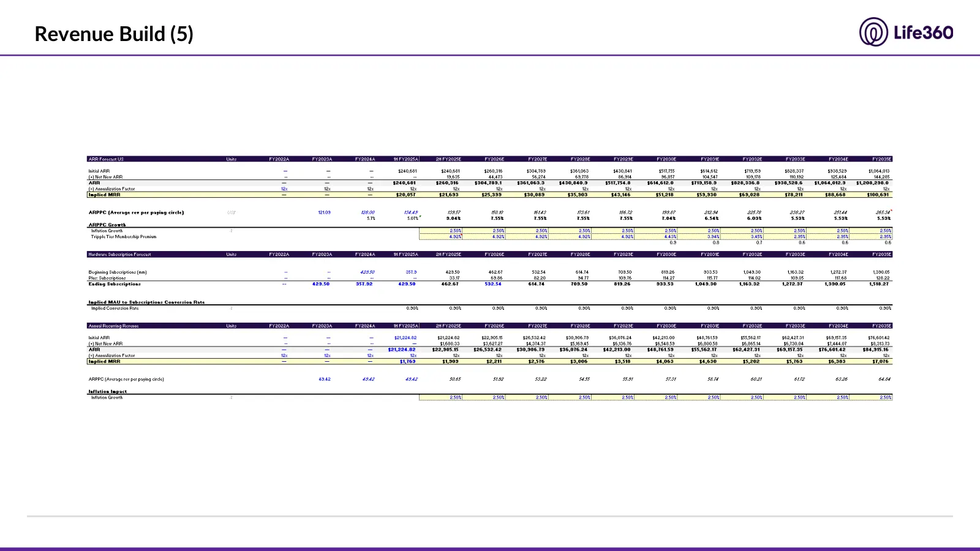Click the "Beginning Subscriptions (mm)" row label
This screenshot has width=980, height=551.
coord(118,272)
